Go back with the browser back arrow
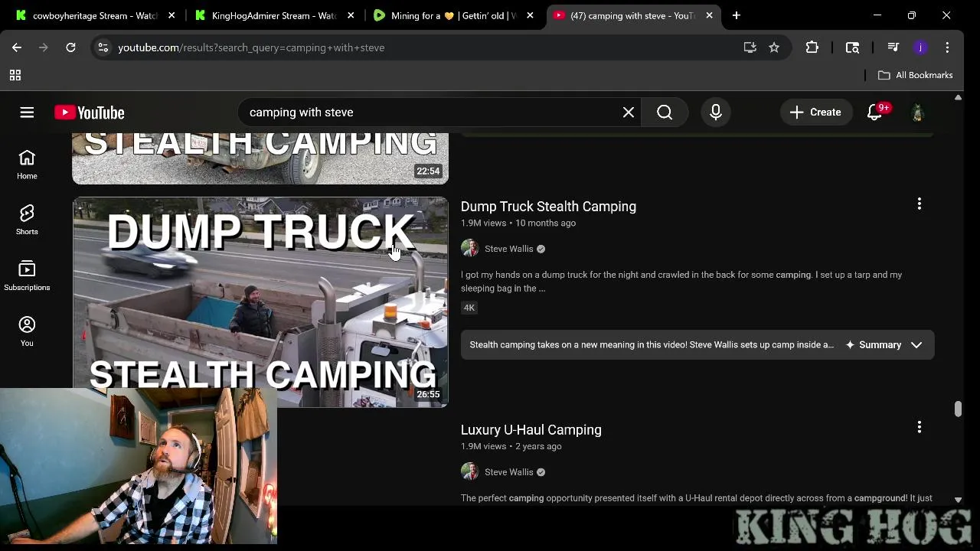Viewport: 980px width, 551px height. click(17, 47)
